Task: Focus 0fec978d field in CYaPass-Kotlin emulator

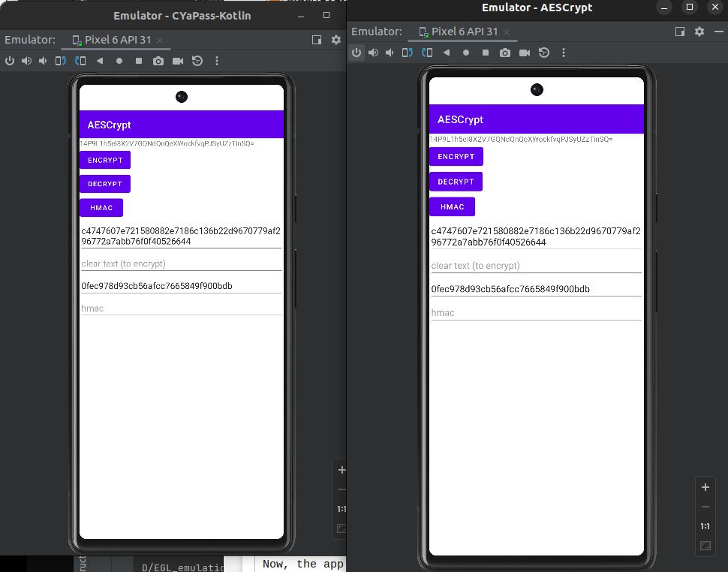Action: click(x=182, y=286)
